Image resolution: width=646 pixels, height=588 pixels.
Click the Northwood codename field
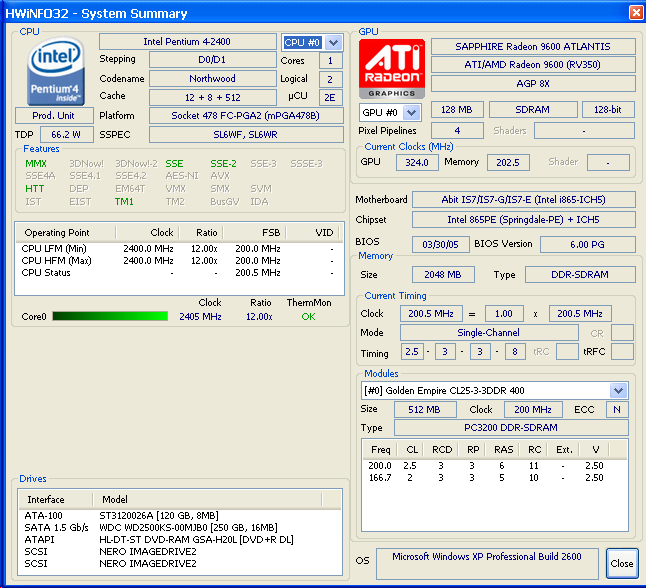point(213,79)
